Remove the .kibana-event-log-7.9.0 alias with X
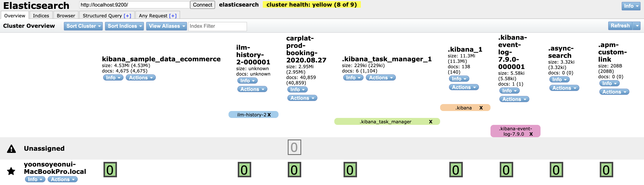This screenshot has height=185, width=644. [531, 134]
